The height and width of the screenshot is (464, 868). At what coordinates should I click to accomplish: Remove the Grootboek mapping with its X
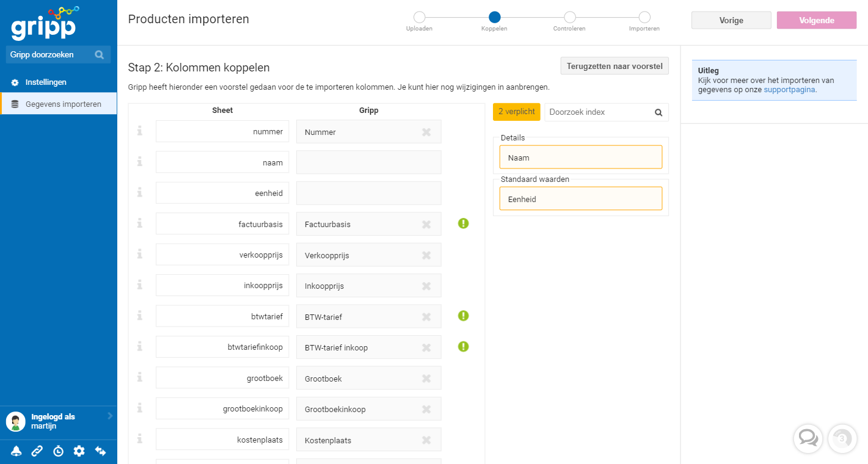[x=426, y=379]
